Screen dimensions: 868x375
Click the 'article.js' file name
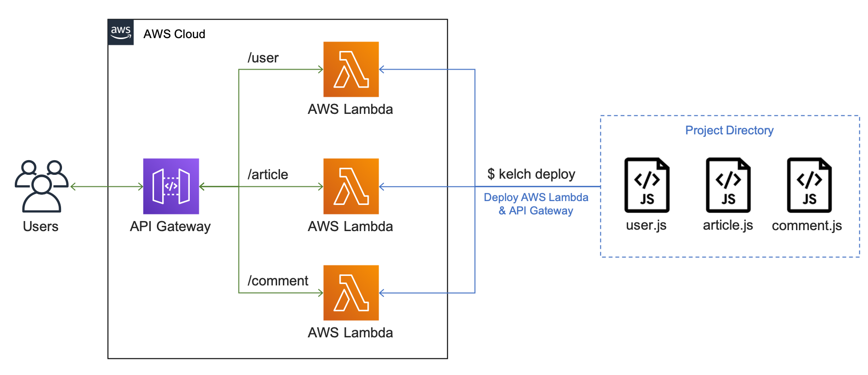point(728,225)
